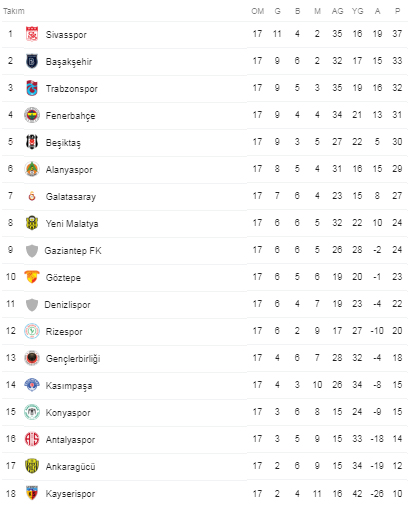The height and width of the screenshot is (517, 408).
Task: Select the Denizlispor table row name
Action: (67, 305)
